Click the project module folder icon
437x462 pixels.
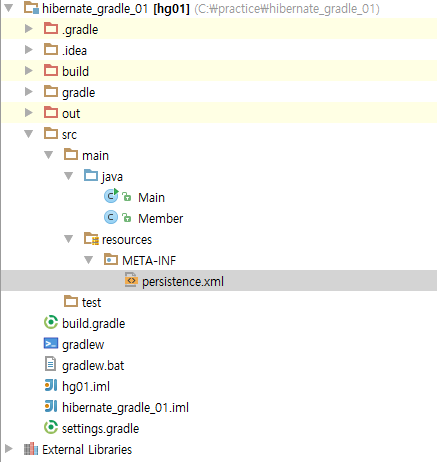point(31,8)
